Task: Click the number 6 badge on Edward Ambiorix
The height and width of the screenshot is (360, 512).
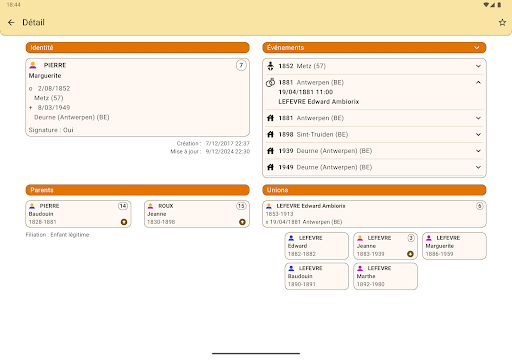Action: pos(479,206)
